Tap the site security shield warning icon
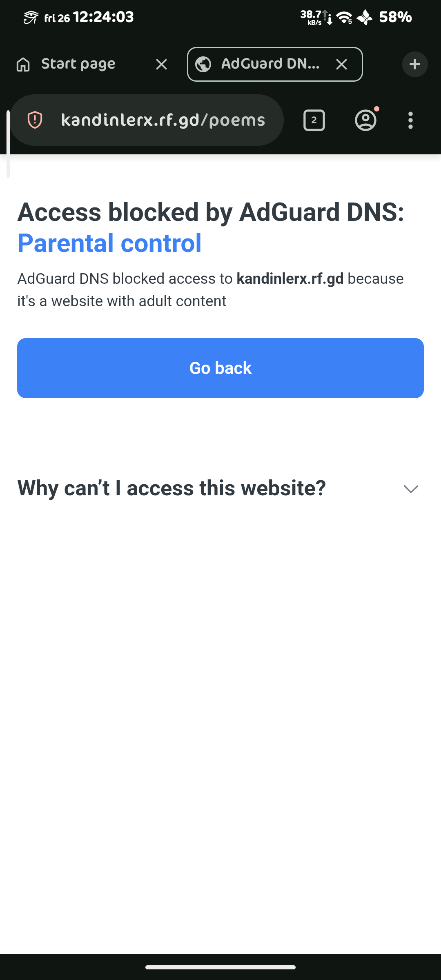The height and width of the screenshot is (980, 441). pyautogui.click(x=35, y=120)
